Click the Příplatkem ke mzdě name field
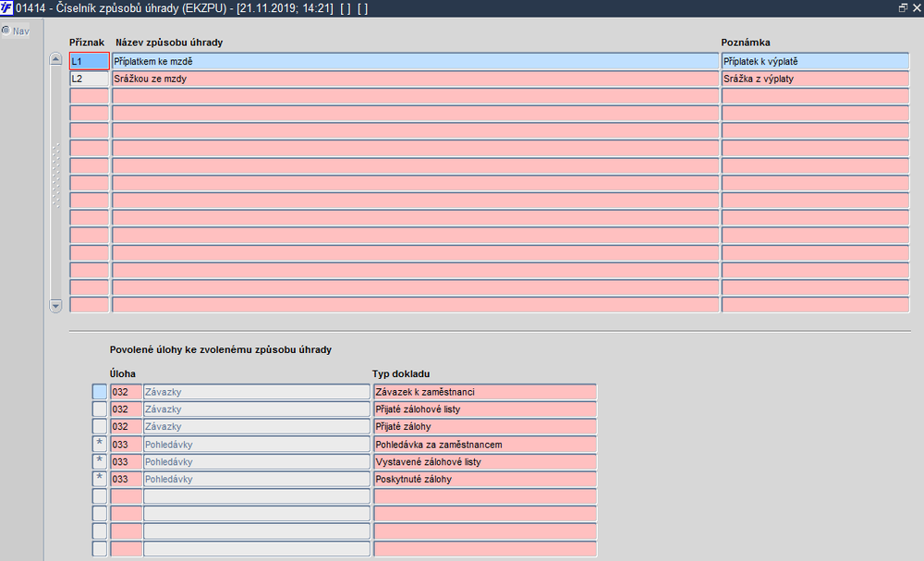The height and width of the screenshot is (561, 924). tap(416, 61)
